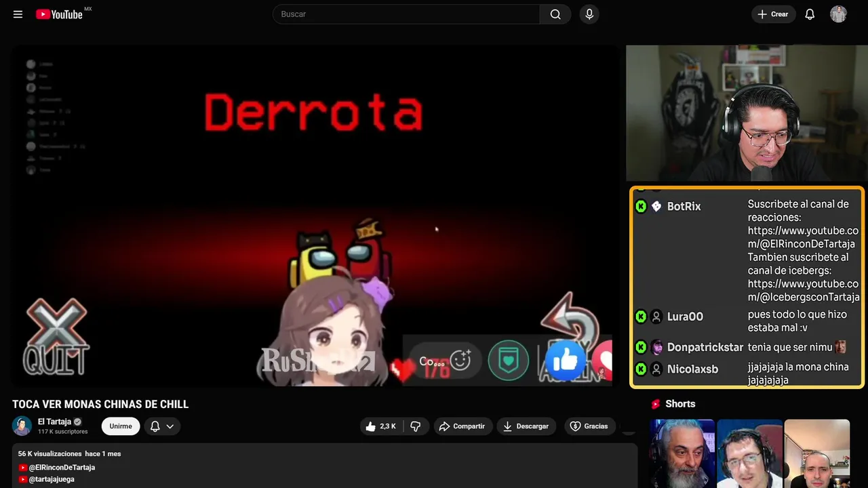The image size is (868, 488).
Task: Click the QUIT X icon in video
Action: (56, 337)
